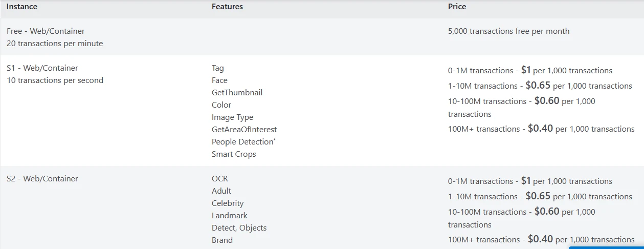Click the OCR feature entry
The image size is (644, 249).
click(x=220, y=179)
